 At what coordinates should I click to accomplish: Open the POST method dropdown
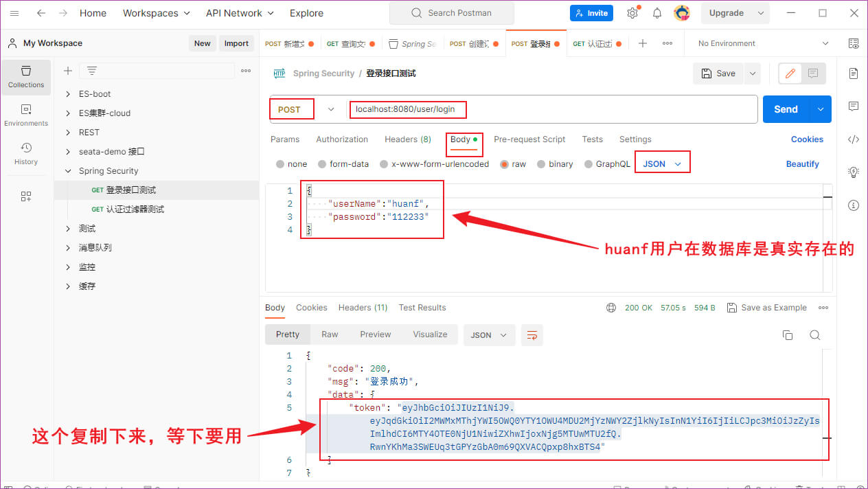click(306, 109)
